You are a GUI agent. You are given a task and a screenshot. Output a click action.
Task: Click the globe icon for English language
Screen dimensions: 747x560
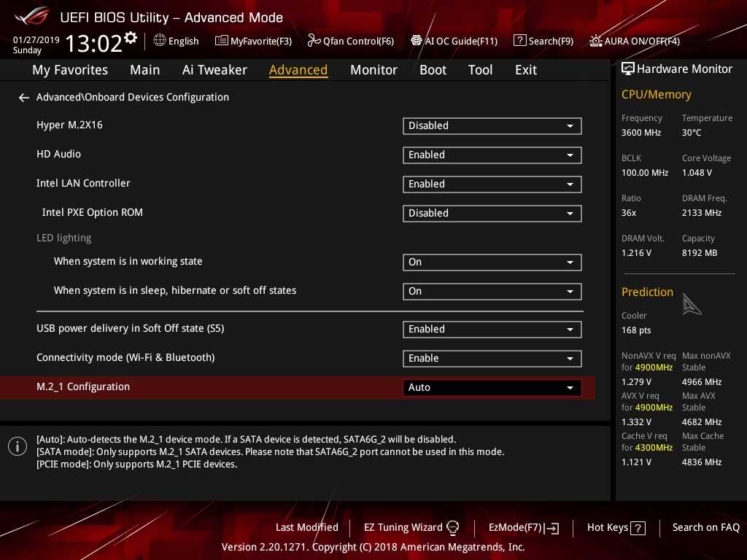coord(160,41)
